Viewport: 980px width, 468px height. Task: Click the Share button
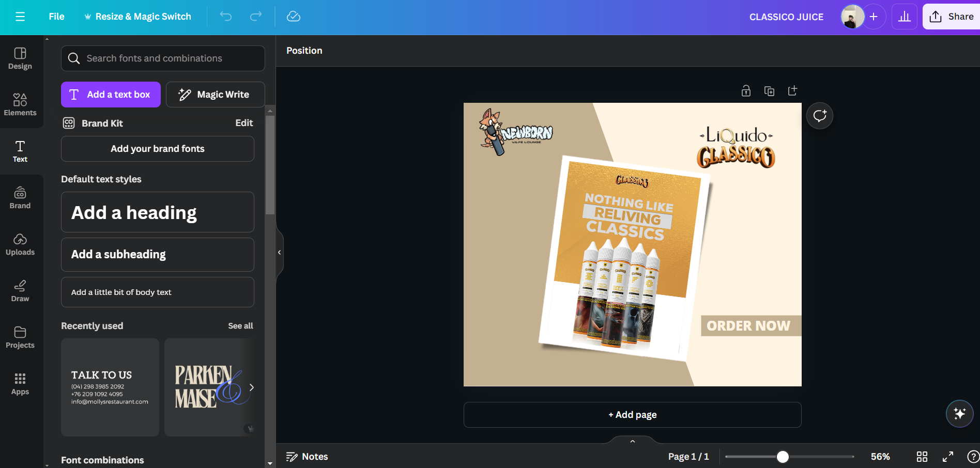(951, 17)
